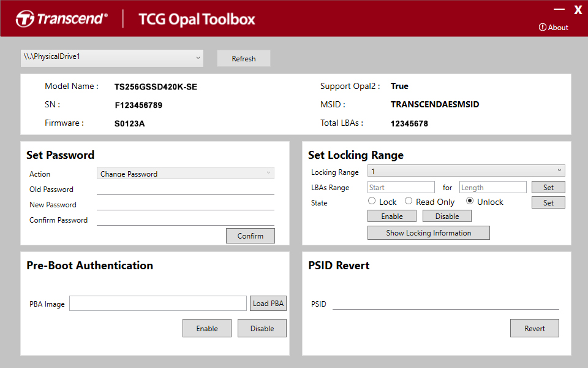Click Disable in Set Locking Range
The height and width of the screenshot is (368, 588).
tap(447, 217)
